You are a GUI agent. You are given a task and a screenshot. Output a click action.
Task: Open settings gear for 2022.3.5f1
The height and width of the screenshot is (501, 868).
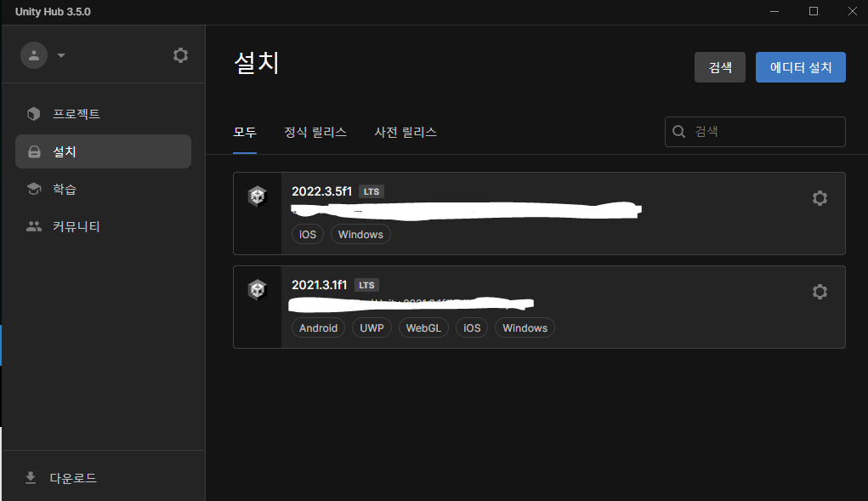[820, 198]
